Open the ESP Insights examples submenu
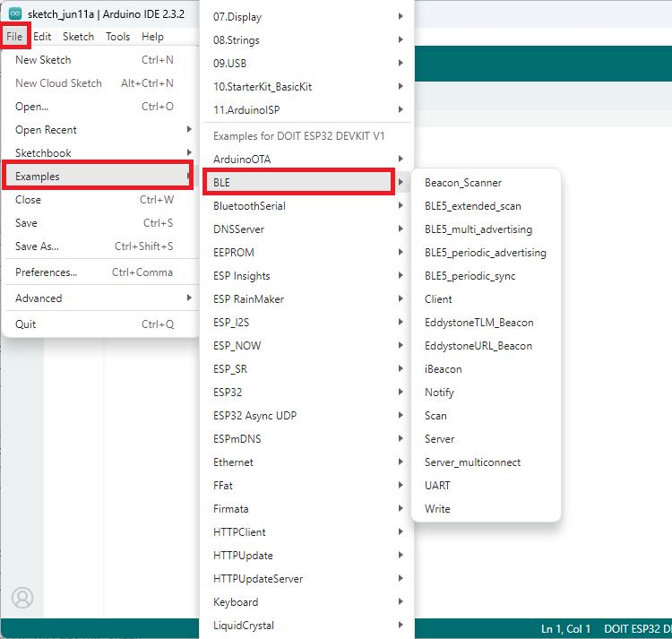This screenshot has width=672, height=639. 306,275
